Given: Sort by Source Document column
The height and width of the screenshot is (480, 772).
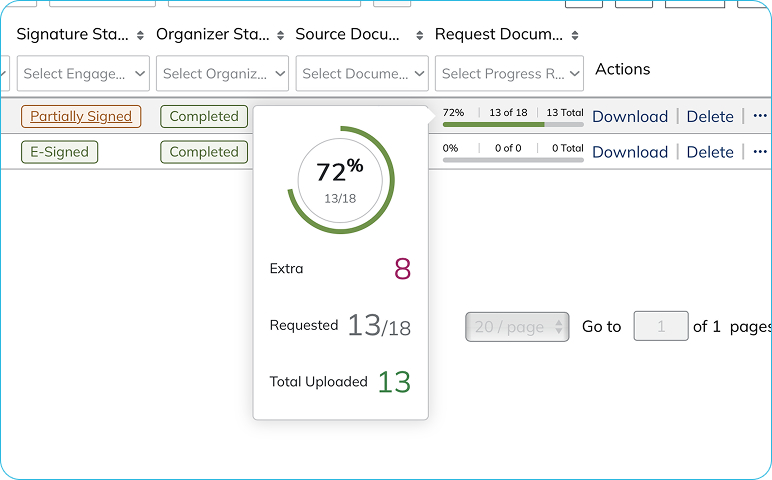Looking at the screenshot, I should tap(419, 35).
